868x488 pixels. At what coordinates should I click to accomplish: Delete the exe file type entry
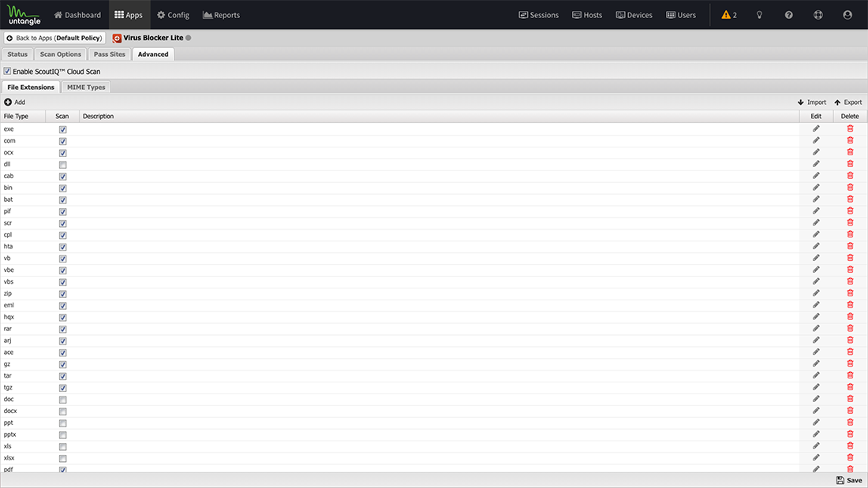pos(851,129)
